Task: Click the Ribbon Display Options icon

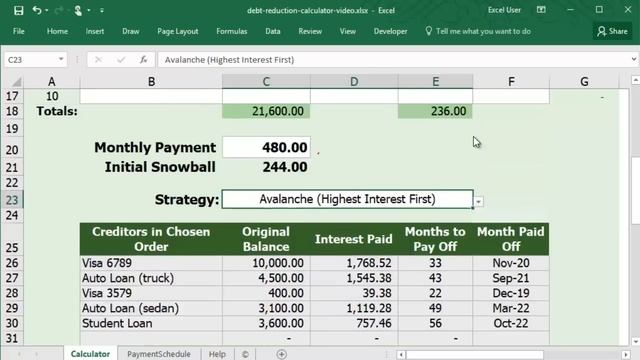Action: [x=541, y=10]
